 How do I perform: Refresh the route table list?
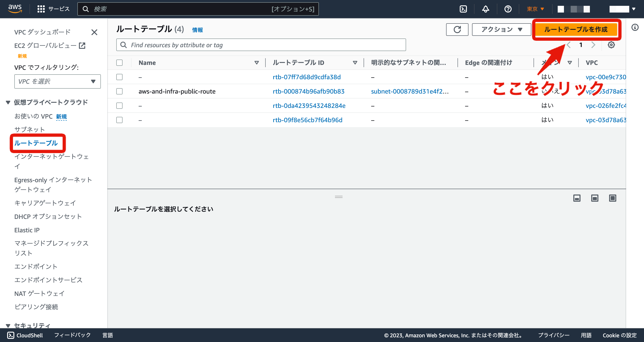457,29
